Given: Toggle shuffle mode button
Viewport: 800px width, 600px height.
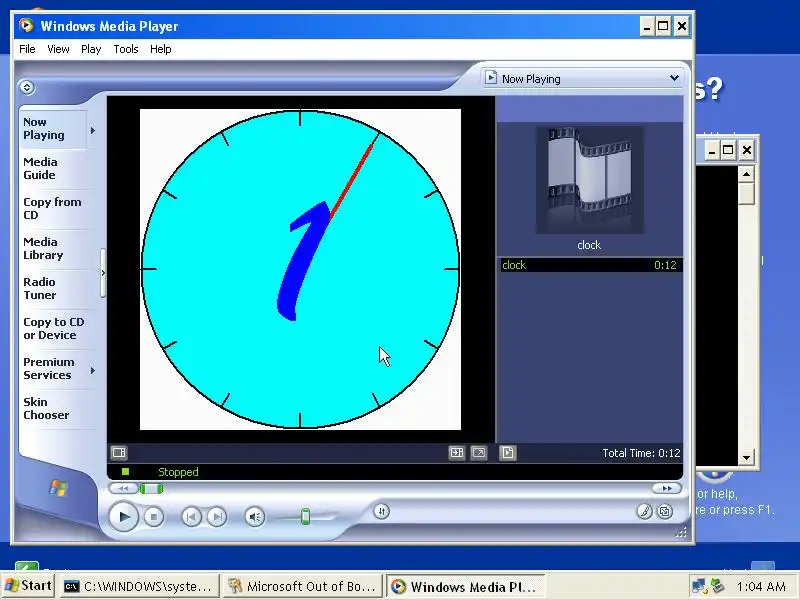Looking at the screenshot, I should click(381, 511).
